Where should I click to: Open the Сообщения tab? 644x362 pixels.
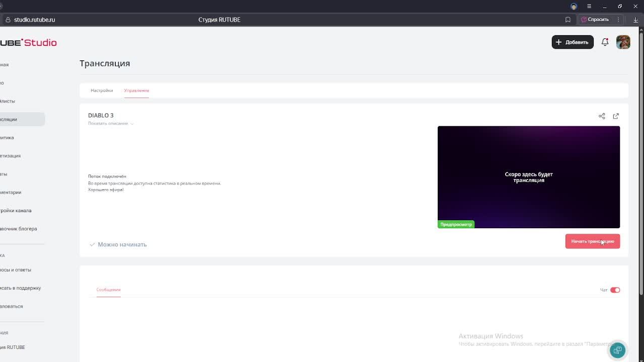[108, 290]
